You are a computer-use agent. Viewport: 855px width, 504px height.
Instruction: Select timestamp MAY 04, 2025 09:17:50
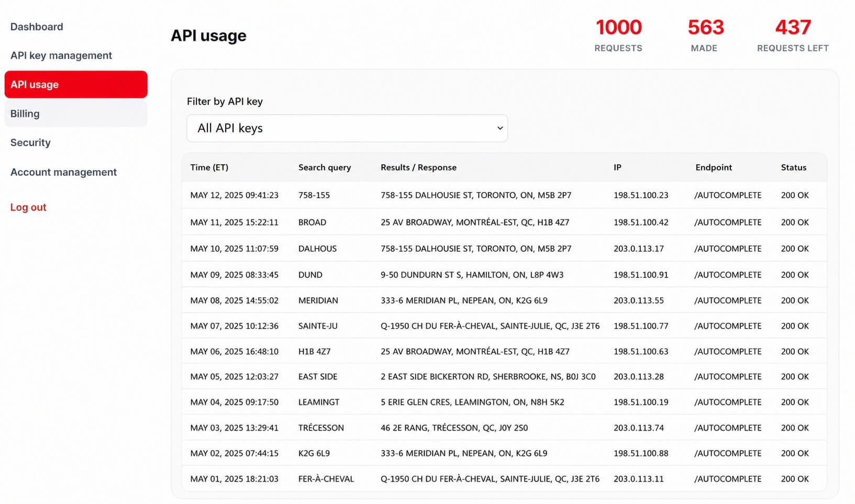pyautogui.click(x=235, y=402)
